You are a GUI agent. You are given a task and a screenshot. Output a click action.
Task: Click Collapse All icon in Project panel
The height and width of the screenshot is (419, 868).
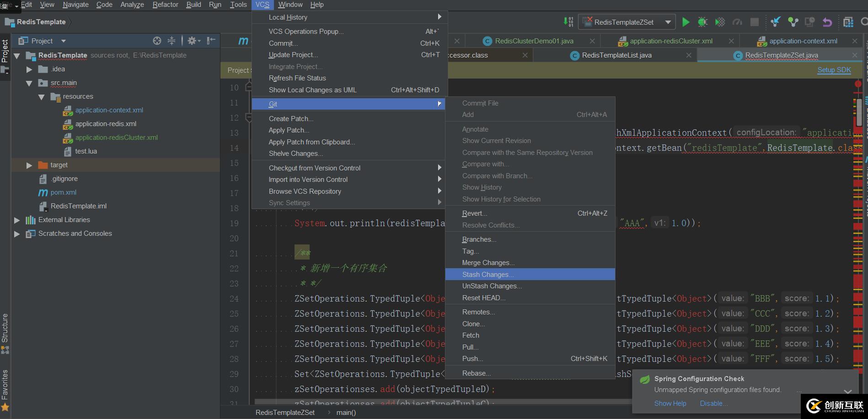pos(171,41)
